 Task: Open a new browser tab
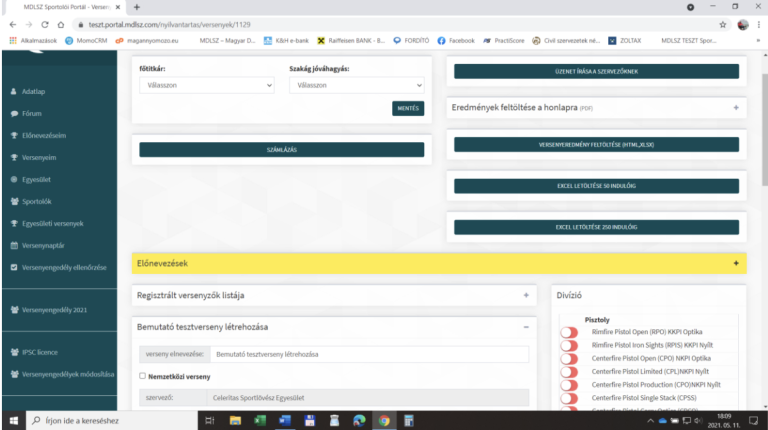coord(137,7)
